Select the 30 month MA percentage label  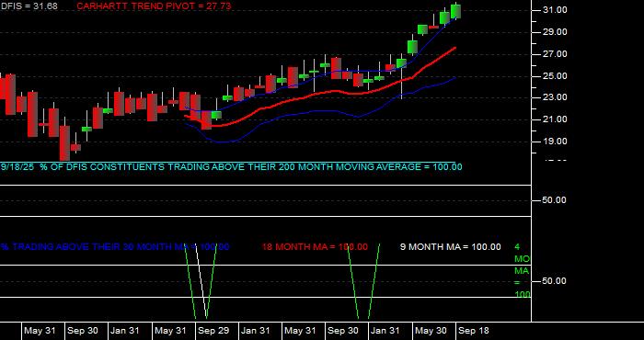click(x=115, y=247)
